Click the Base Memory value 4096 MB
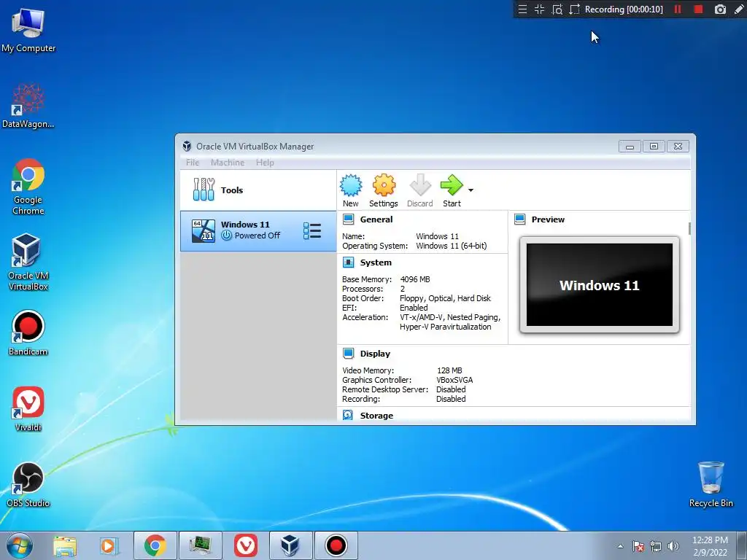 415,279
